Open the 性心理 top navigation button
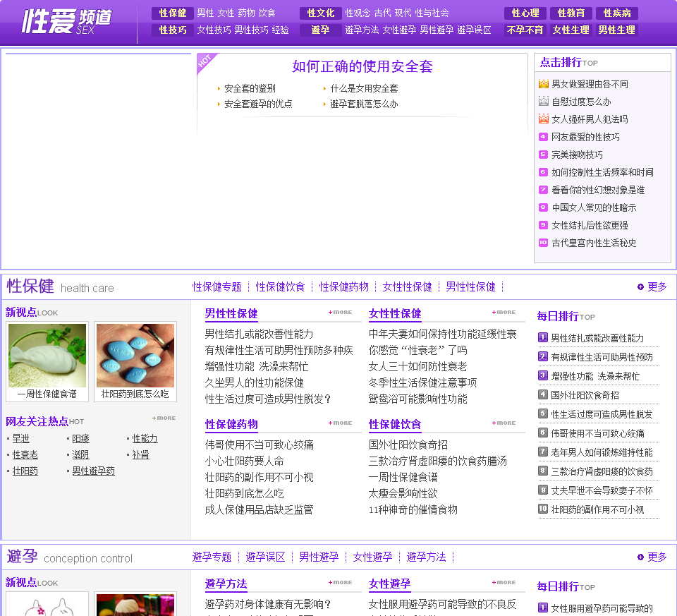The image size is (677, 616). tap(525, 13)
